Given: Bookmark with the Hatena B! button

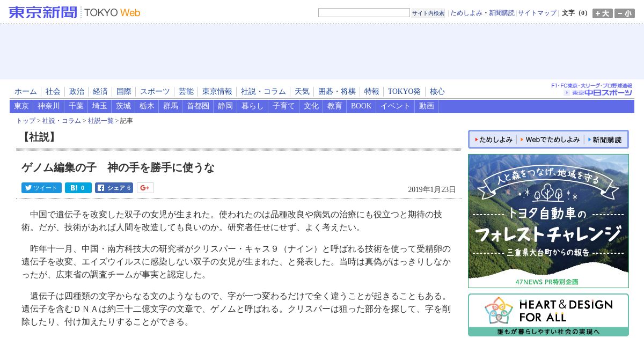Looking at the screenshot, I should click(78, 188).
